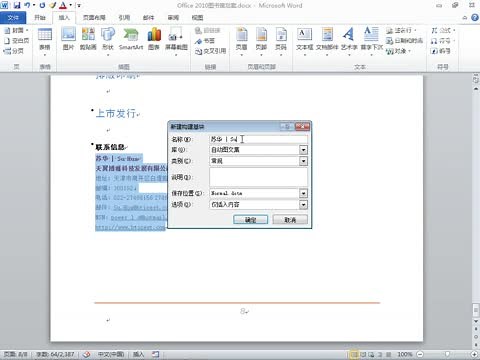Insert a Cover Page (封面)
The width and height of the screenshot is (480, 360).
tap(15, 31)
